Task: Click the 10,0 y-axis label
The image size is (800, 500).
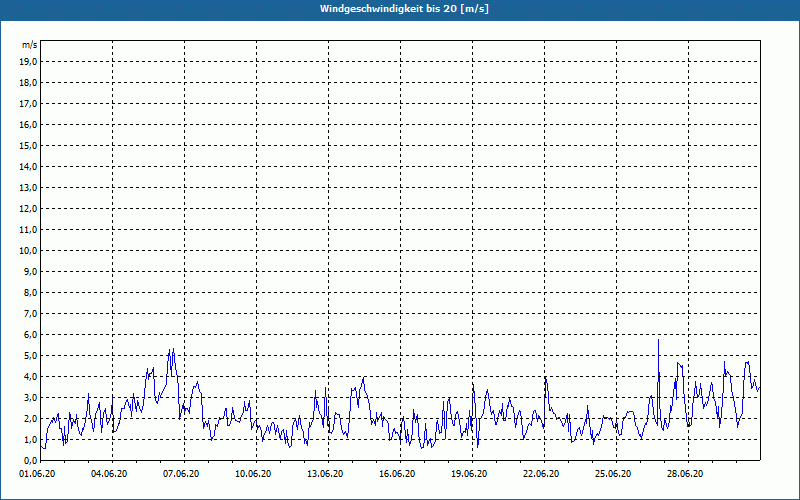Action: click(28, 251)
